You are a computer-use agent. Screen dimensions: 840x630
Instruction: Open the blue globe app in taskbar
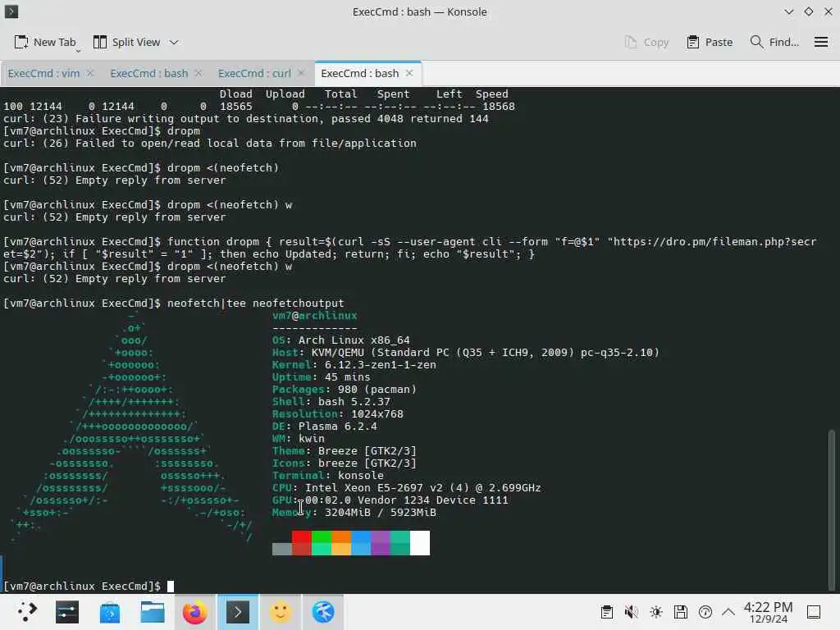pos(323,612)
